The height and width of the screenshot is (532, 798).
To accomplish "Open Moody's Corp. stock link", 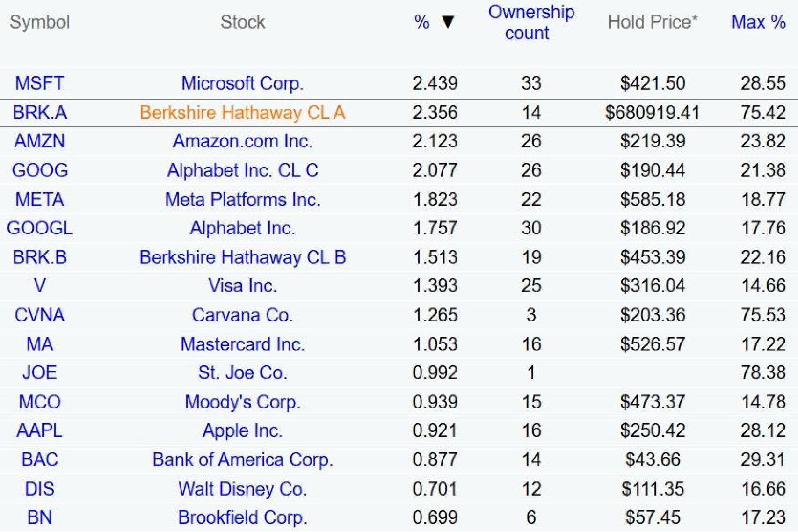I will coord(242,402).
